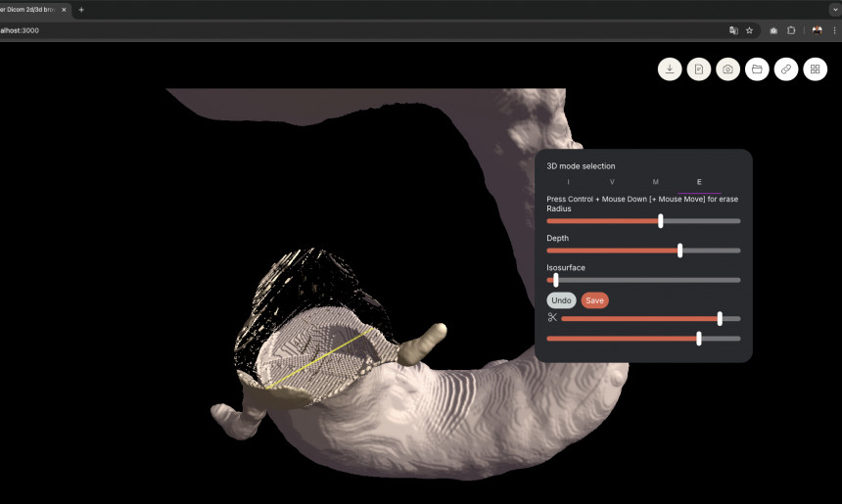Select the E erase mode tab
The height and width of the screenshot is (504, 842).
tap(699, 182)
